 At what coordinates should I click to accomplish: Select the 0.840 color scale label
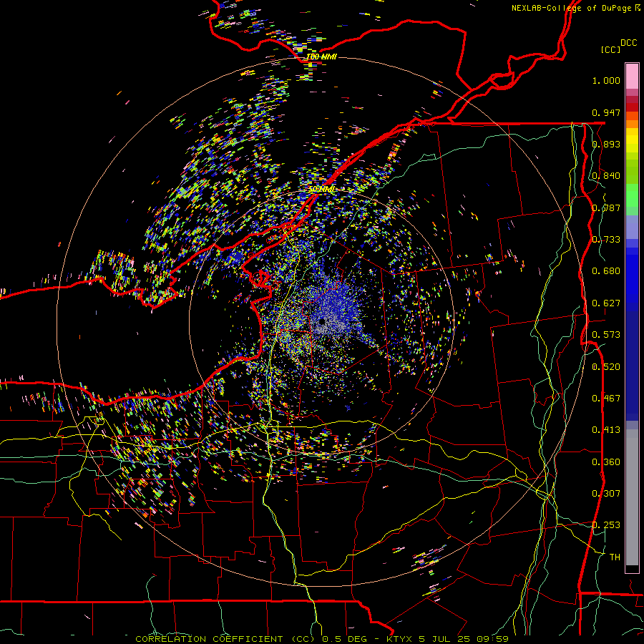pos(606,176)
